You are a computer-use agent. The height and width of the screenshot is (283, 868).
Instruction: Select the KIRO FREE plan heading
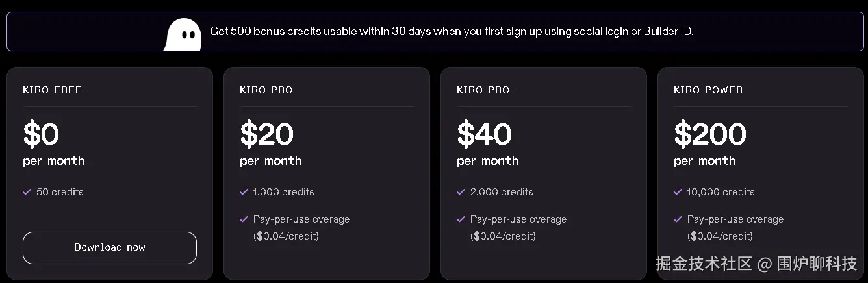coord(53,90)
